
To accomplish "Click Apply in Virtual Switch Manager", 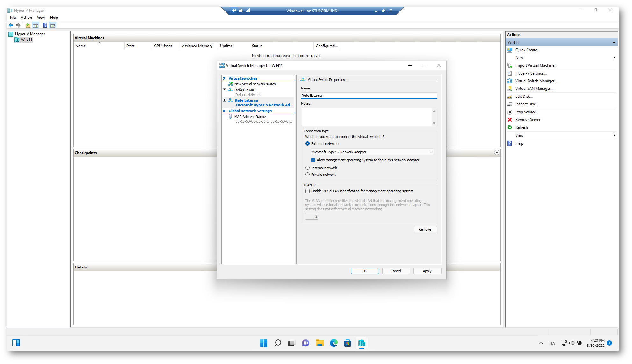I will coord(427,271).
